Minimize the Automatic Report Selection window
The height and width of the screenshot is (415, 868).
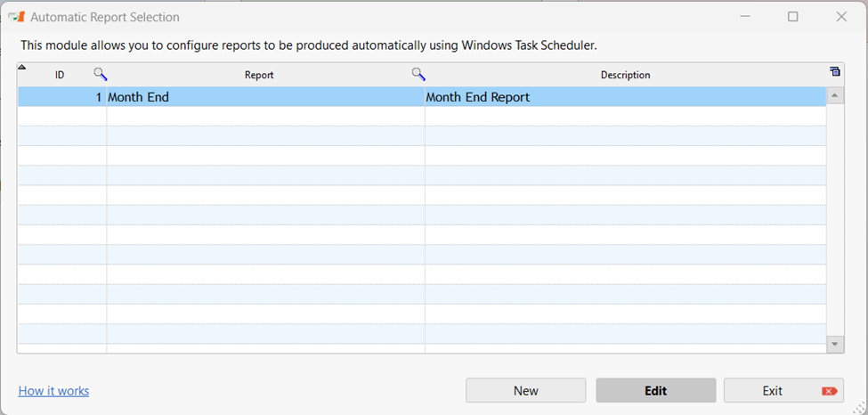(744, 17)
